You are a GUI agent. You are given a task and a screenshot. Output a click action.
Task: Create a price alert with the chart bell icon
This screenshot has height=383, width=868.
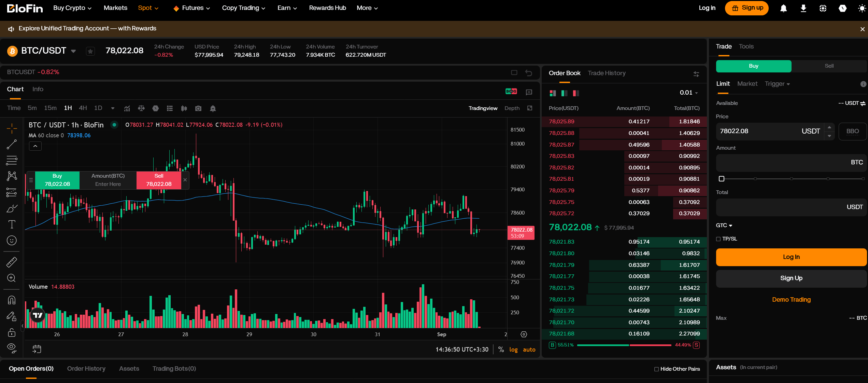(213, 108)
